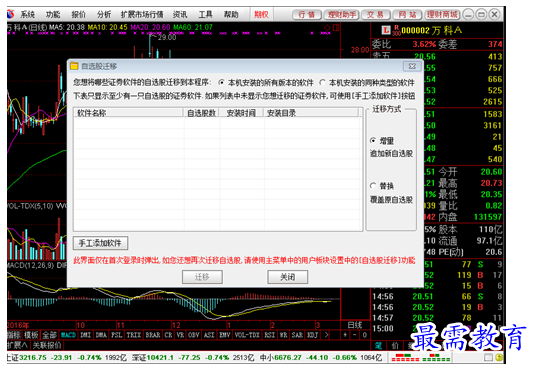Click the folder icon in dialog title

click(x=74, y=66)
